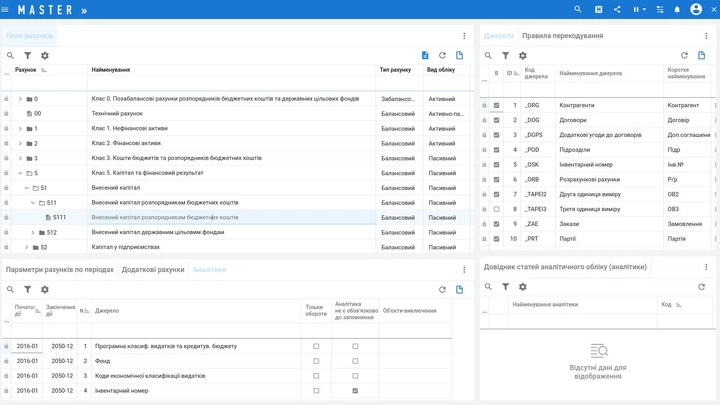Uncheck the _ORG Контрагенти checkbox

click(496, 105)
